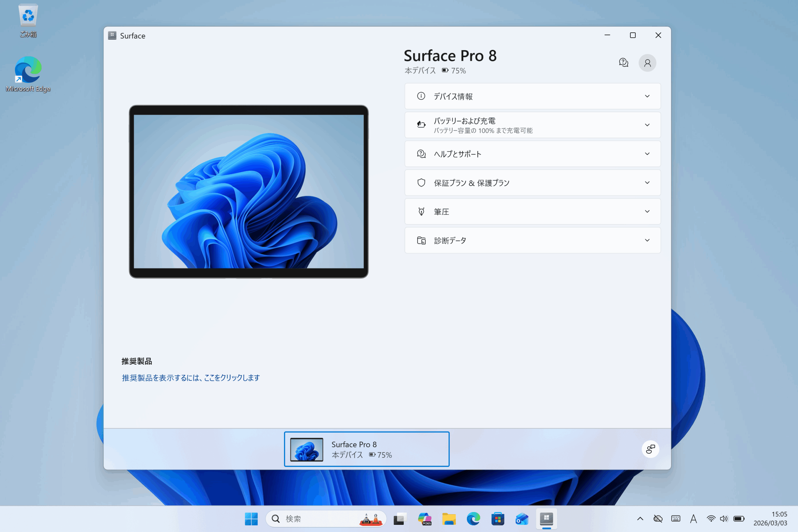
Task: Open File Explorer from taskbar
Action: point(449,519)
